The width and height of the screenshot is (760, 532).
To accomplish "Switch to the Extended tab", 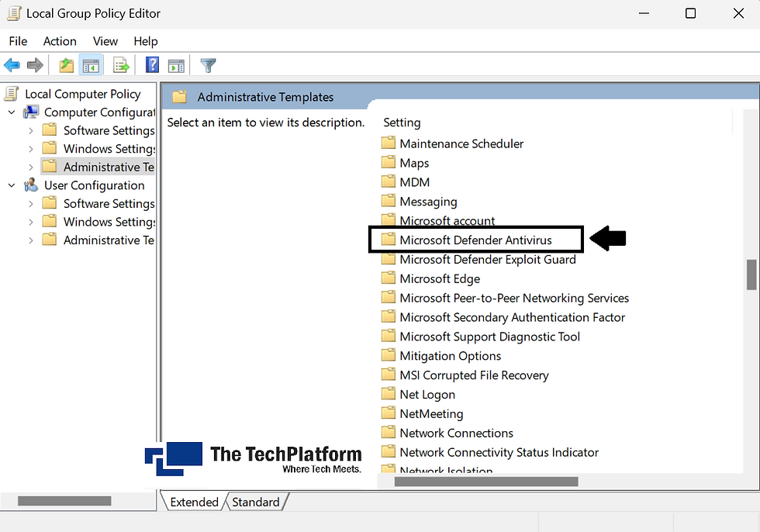I will point(194,502).
